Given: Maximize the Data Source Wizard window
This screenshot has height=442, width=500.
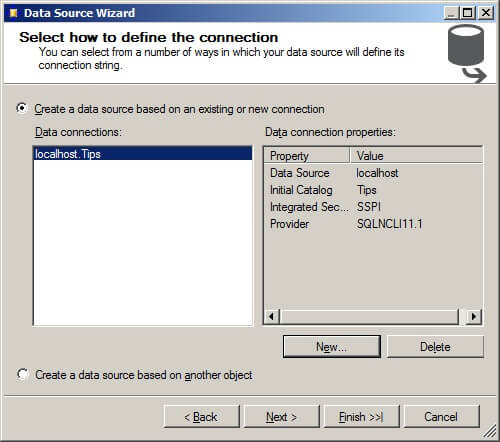Looking at the screenshot, I should [467, 13].
